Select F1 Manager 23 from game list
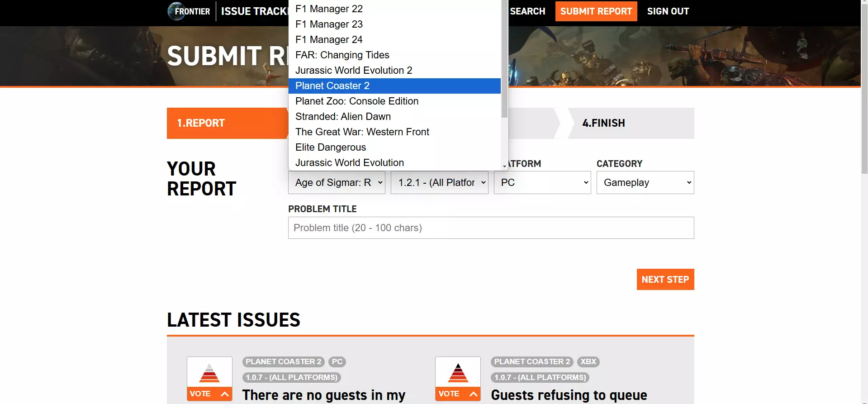The image size is (868, 404). [x=394, y=24]
